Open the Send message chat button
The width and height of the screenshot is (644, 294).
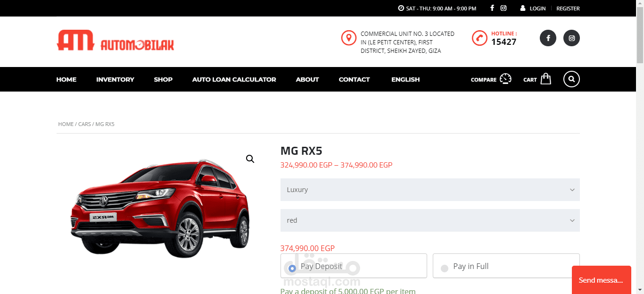coord(601,280)
